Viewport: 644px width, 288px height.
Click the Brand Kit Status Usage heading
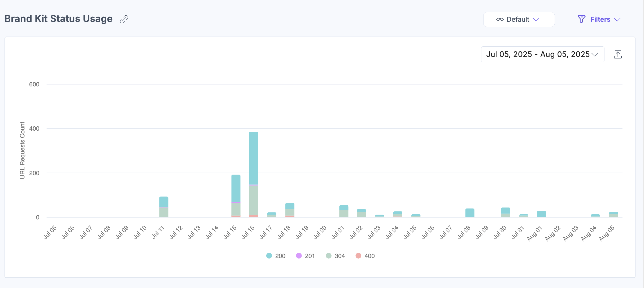click(x=59, y=19)
